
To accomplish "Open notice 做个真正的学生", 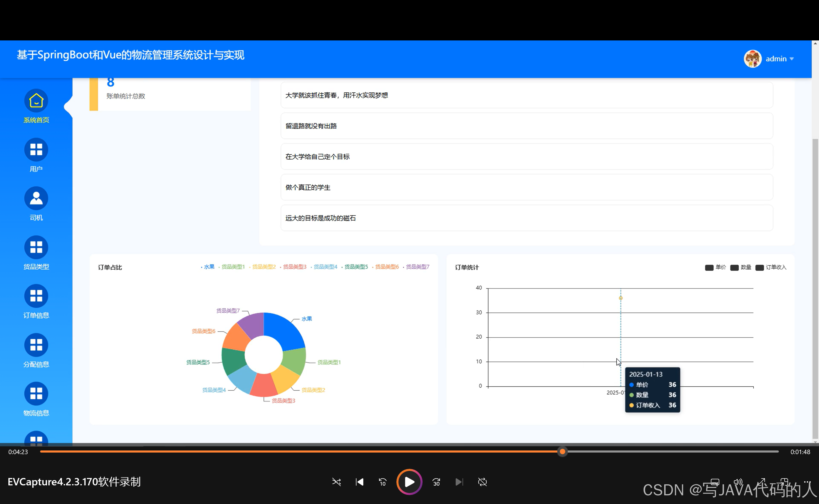I will [527, 187].
